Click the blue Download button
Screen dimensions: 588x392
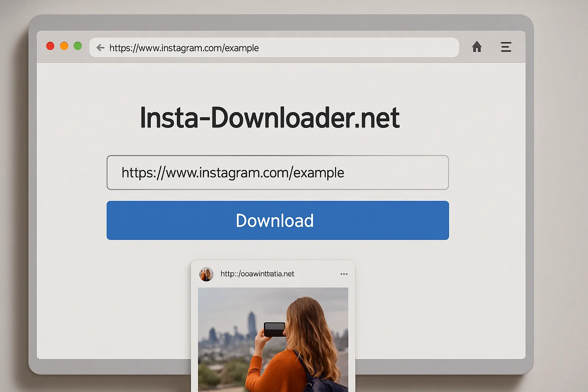pos(278,220)
